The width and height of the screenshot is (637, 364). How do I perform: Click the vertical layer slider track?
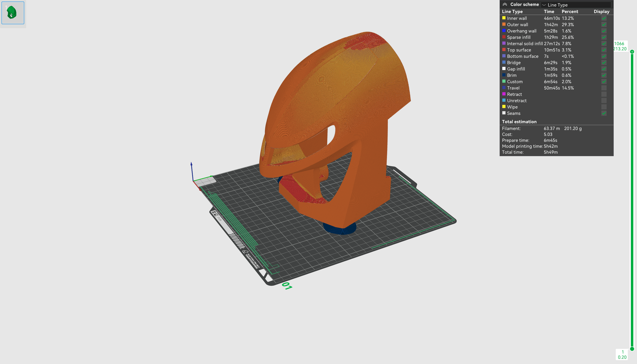tap(632, 200)
